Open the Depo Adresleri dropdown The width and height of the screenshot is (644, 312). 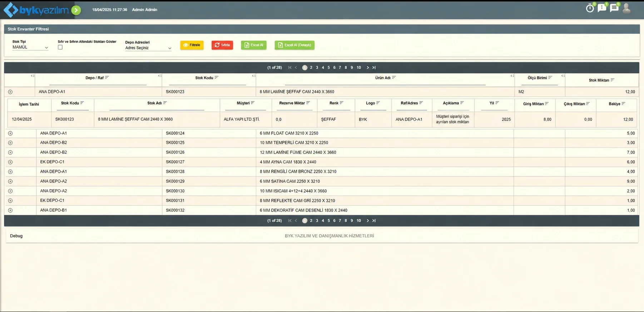pos(148,48)
